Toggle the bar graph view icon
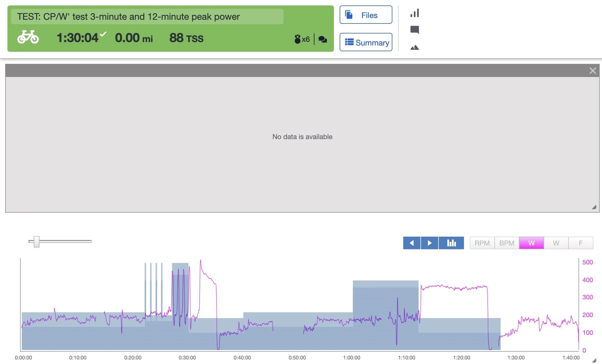This screenshot has height=364, width=602. (x=451, y=243)
